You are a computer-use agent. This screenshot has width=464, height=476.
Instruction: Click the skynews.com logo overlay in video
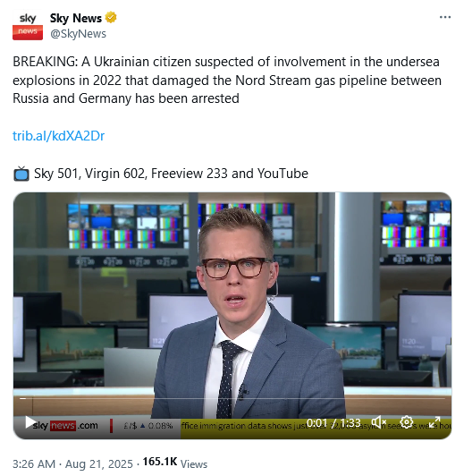pos(65,425)
